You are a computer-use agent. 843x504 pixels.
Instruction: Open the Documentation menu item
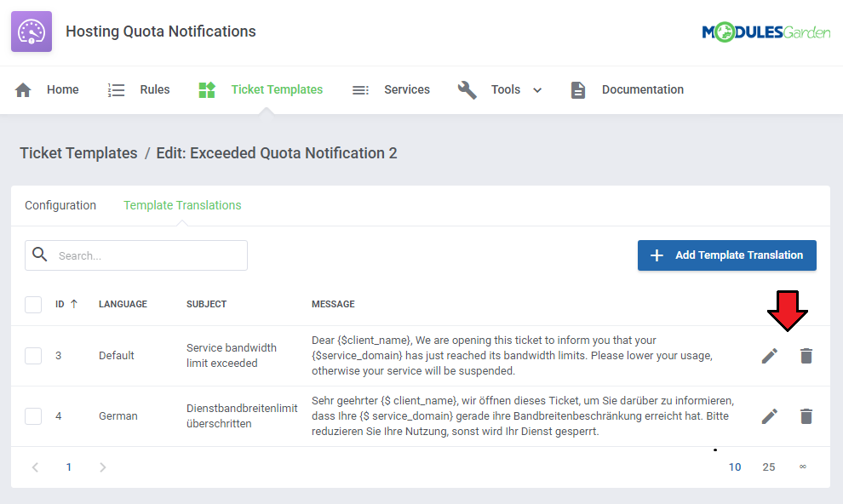coord(642,89)
